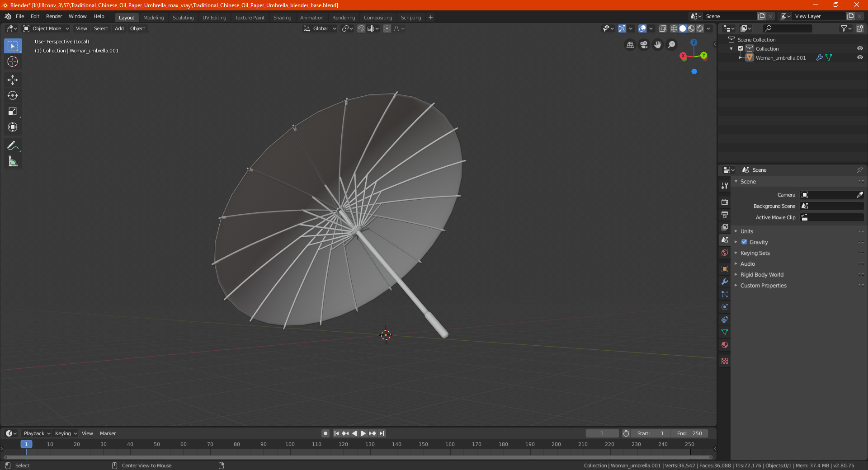Open the Playback dropdown in timeline
868x470 pixels.
[x=37, y=433]
